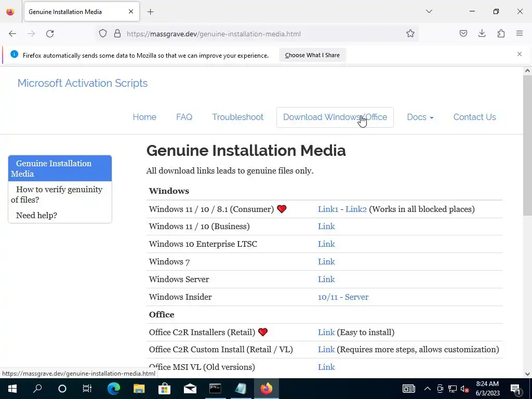Show hidden system tray icons

tap(428, 389)
